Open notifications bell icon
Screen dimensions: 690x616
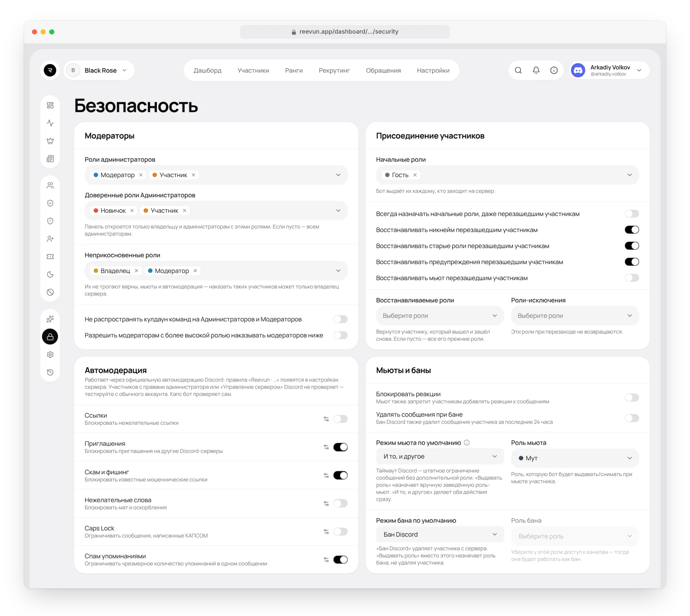click(x=536, y=70)
